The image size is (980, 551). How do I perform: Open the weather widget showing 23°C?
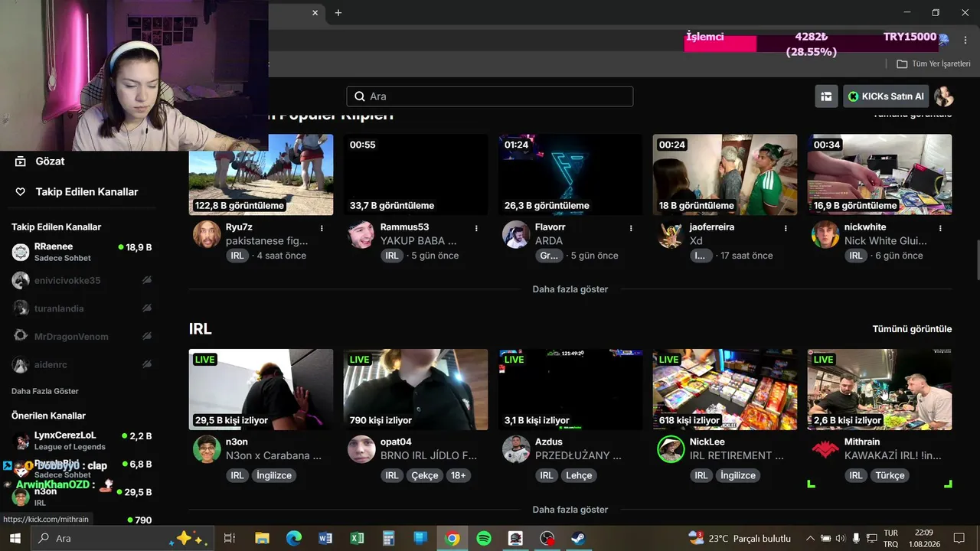740,539
